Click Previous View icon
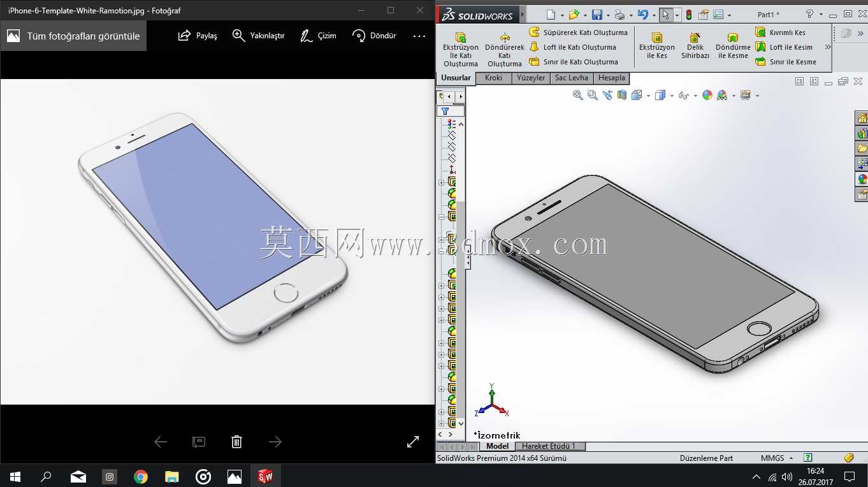This screenshot has width=868, height=487. pos(607,95)
